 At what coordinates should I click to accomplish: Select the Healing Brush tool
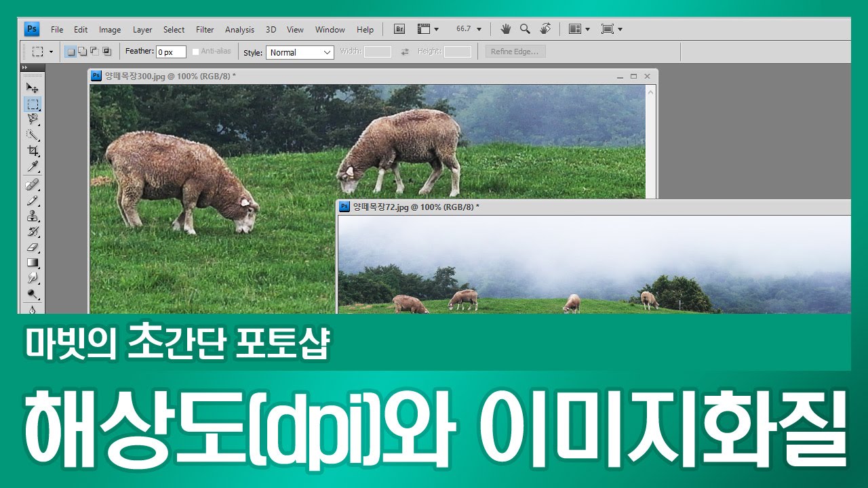(x=33, y=185)
